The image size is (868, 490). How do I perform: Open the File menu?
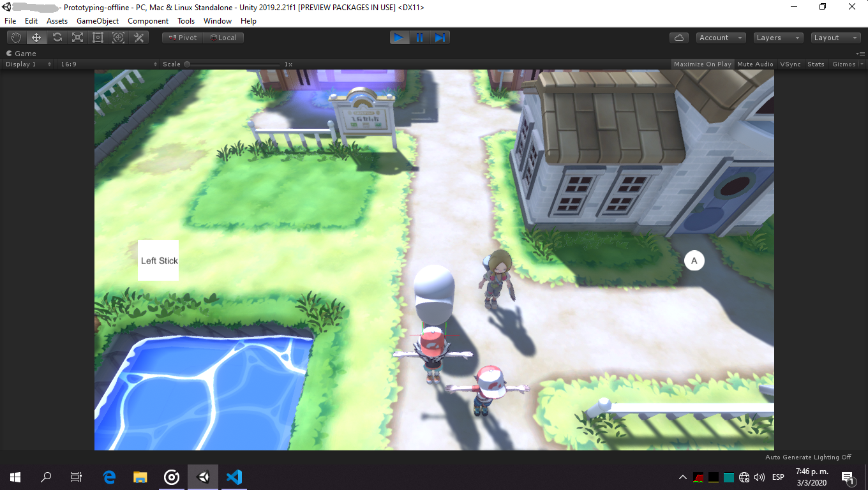(x=10, y=21)
